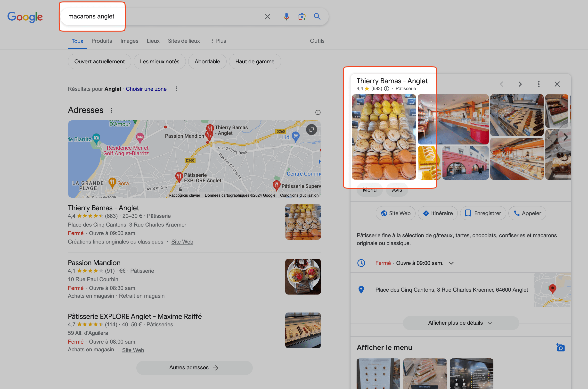Click Raccourcis clavier on the map
The height and width of the screenshot is (389, 588).
[x=184, y=195]
